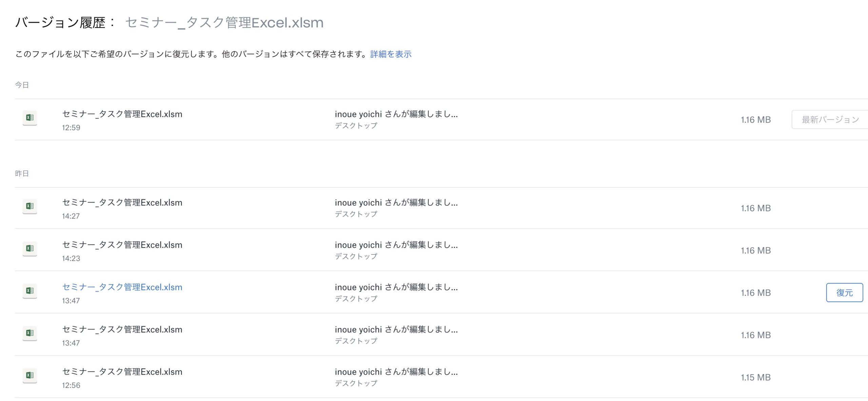Select file name of the 14:23 version
Screen dimensions: 868x401
click(122, 245)
